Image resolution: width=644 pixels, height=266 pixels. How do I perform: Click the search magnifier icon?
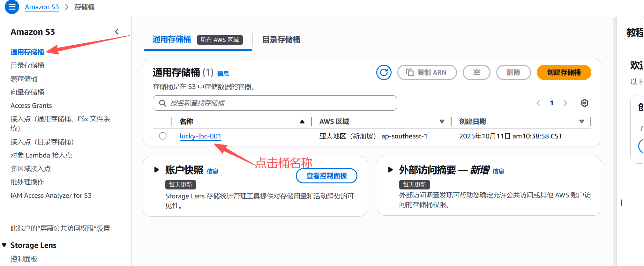(x=162, y=103)
